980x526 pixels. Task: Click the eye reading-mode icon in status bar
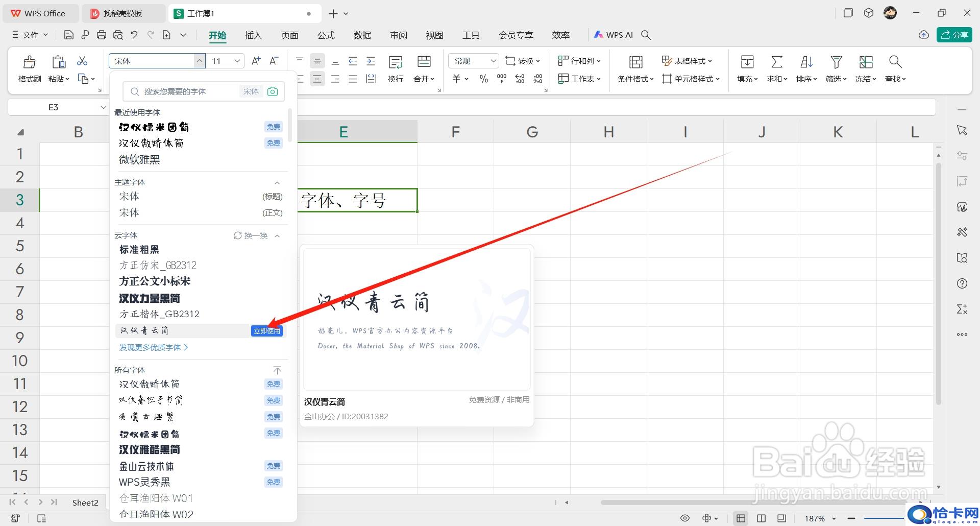(x=685, y=518)
